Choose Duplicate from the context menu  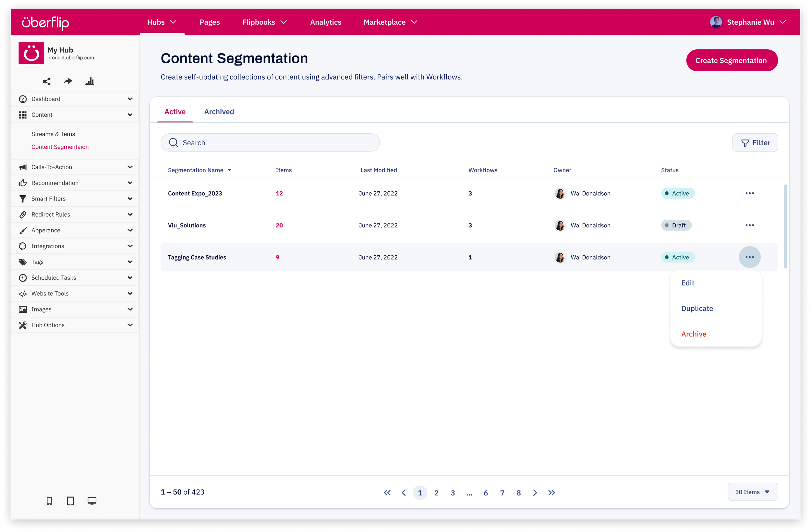[x=697, y=308]
